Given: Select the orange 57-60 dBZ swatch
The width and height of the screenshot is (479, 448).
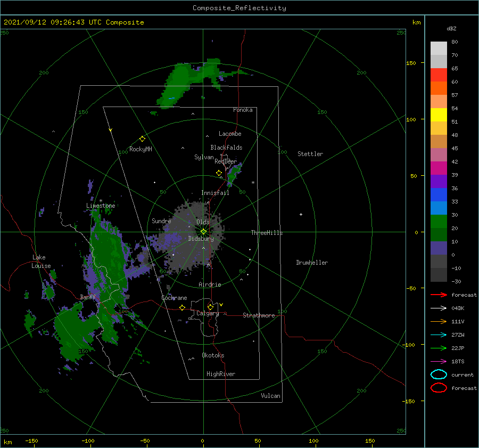Looking at the screenshot, I should (x=439, y=88).
